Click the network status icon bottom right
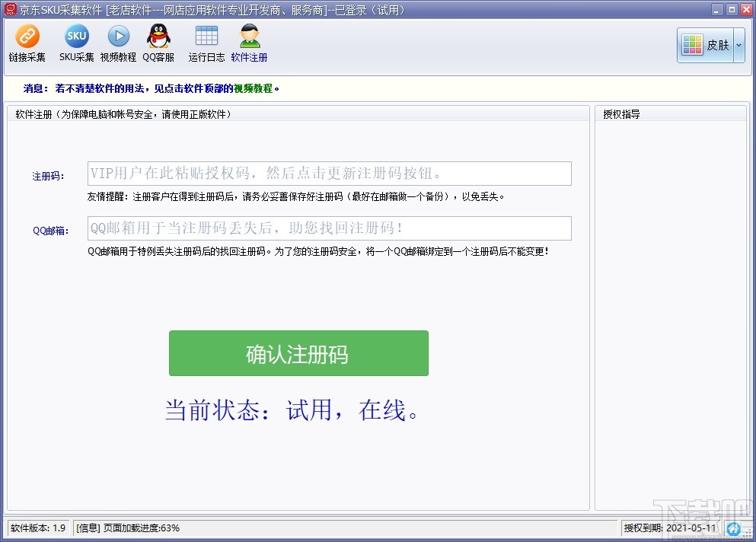The image size is (756, 542). click(x=734, y=528)
